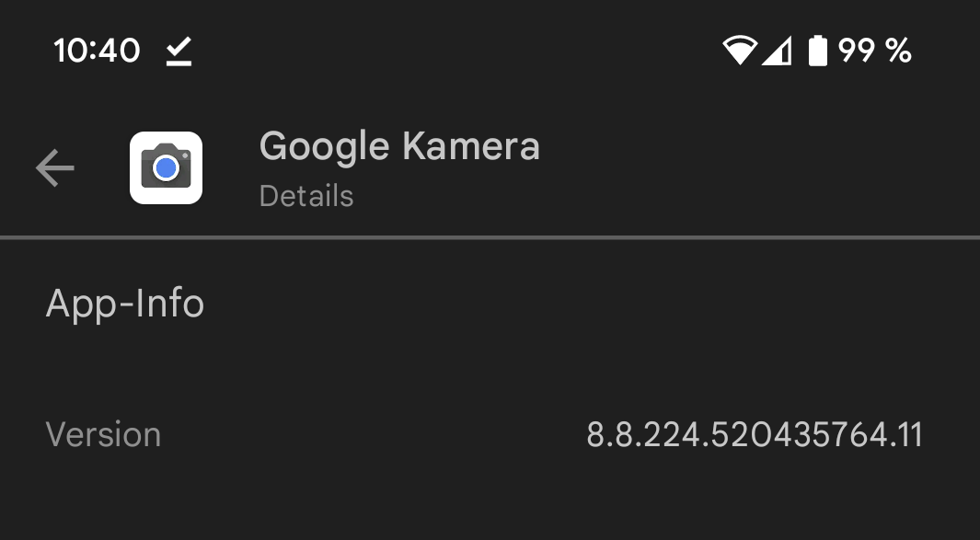Image resolution: width=980 pixels, height=540 pixels.
Task: Tap the cellular signal icon
Action: (x=778, y=52)
